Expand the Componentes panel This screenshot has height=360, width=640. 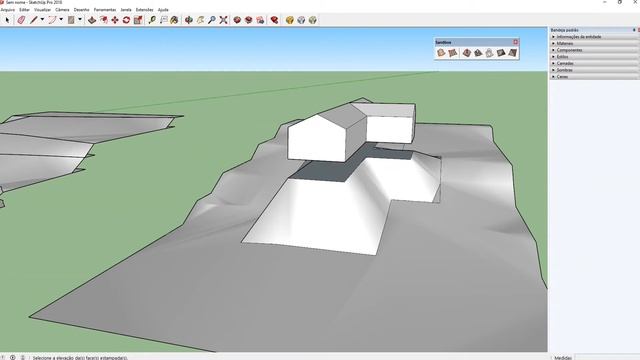[x=593, y=50]
